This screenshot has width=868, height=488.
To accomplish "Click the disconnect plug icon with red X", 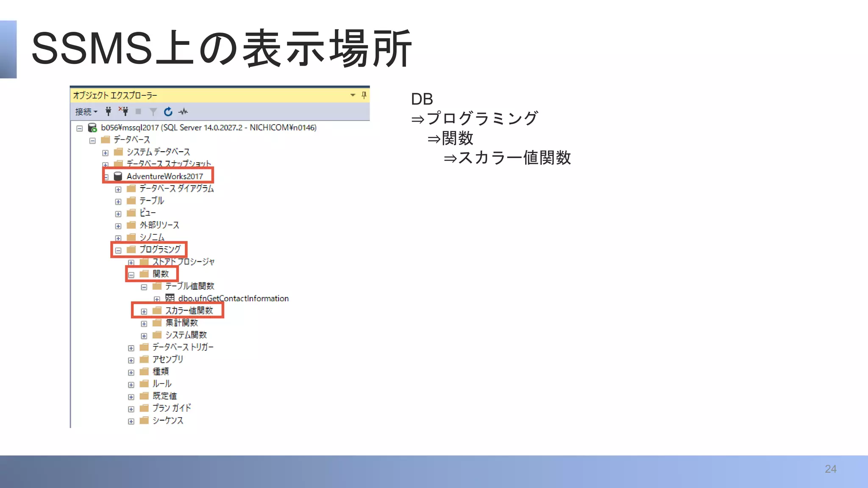I will [123, 111].
